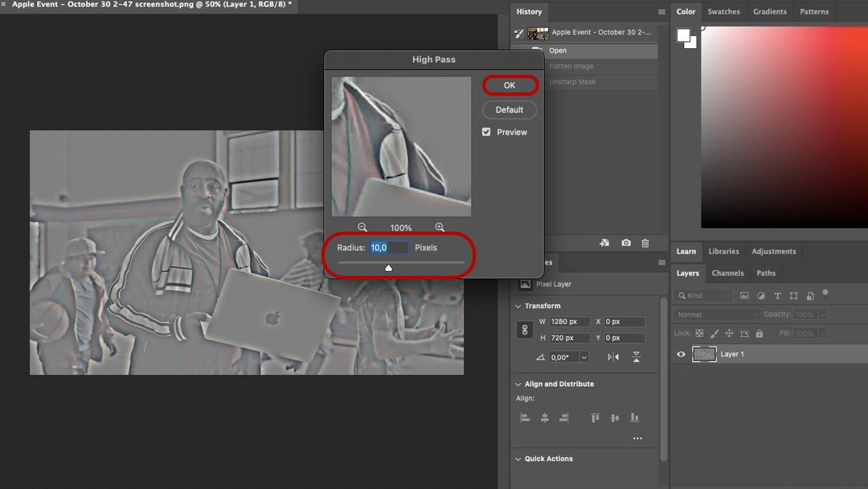Delete current state in History panel
Screen dimensions: 868x489
(646, 243)
